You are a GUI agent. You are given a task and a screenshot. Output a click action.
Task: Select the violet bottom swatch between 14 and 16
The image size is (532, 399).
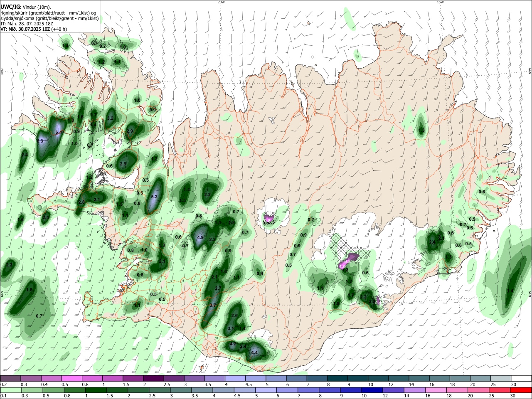415,390
